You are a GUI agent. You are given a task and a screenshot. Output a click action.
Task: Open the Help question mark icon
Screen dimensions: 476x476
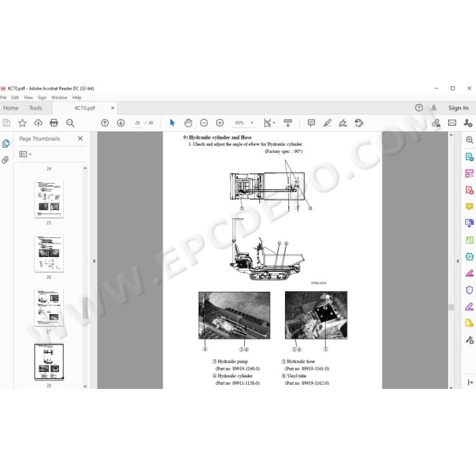pos(419,107)
